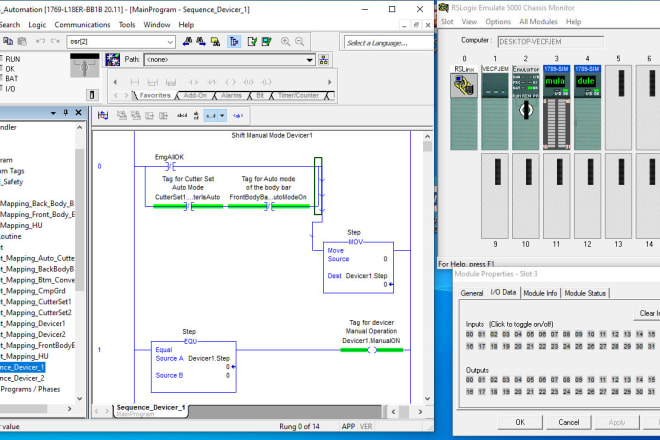Click the RSLinx module in slot 0
This screenshot has width=660, height=440.
(x=463, y=85)
